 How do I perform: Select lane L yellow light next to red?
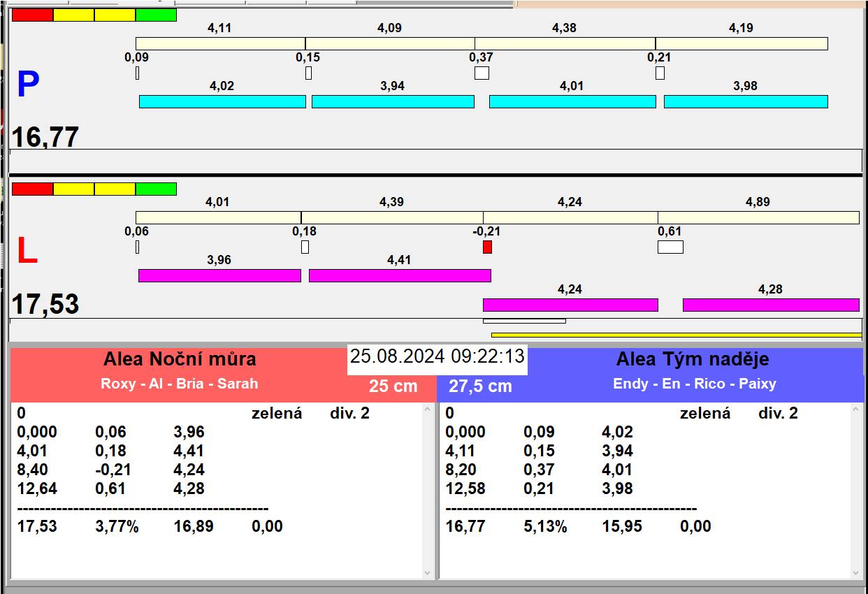point(74,189)
